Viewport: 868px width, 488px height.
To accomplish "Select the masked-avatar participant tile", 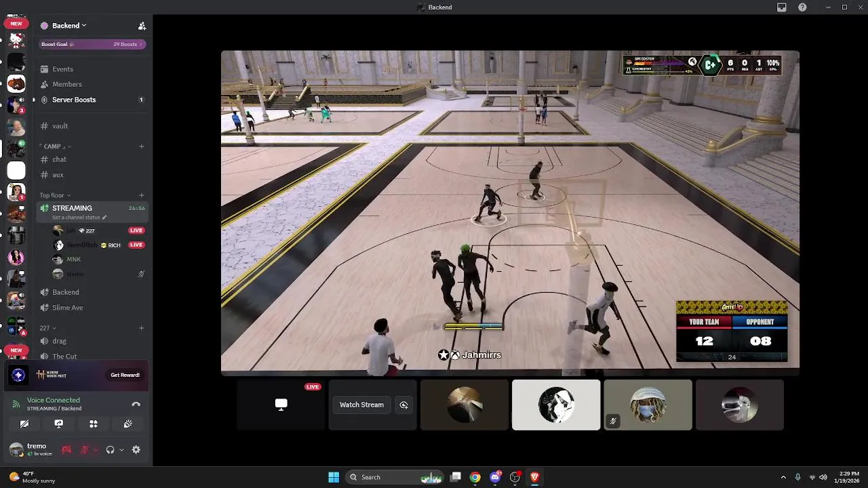I will 648,405.
